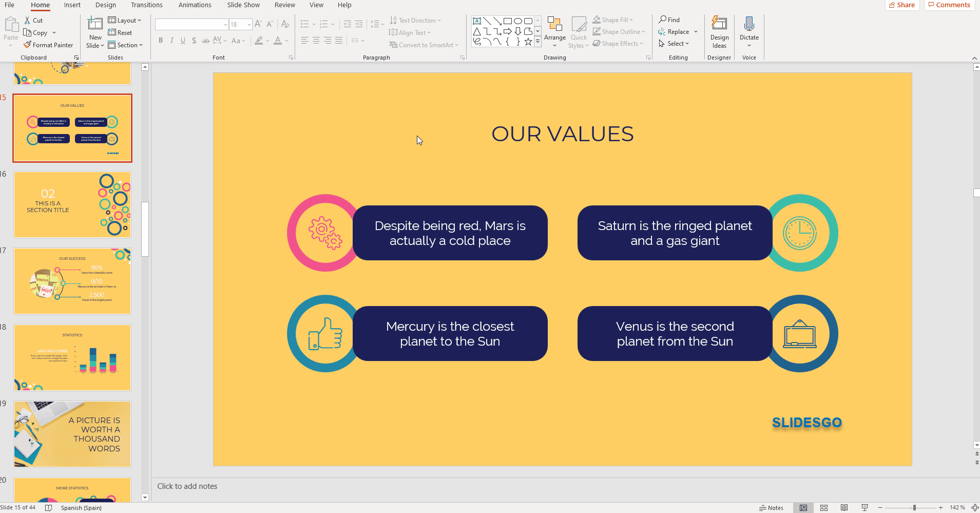The image size is (980, 513).
Task: Click the Share button
Action: (902, 5)
